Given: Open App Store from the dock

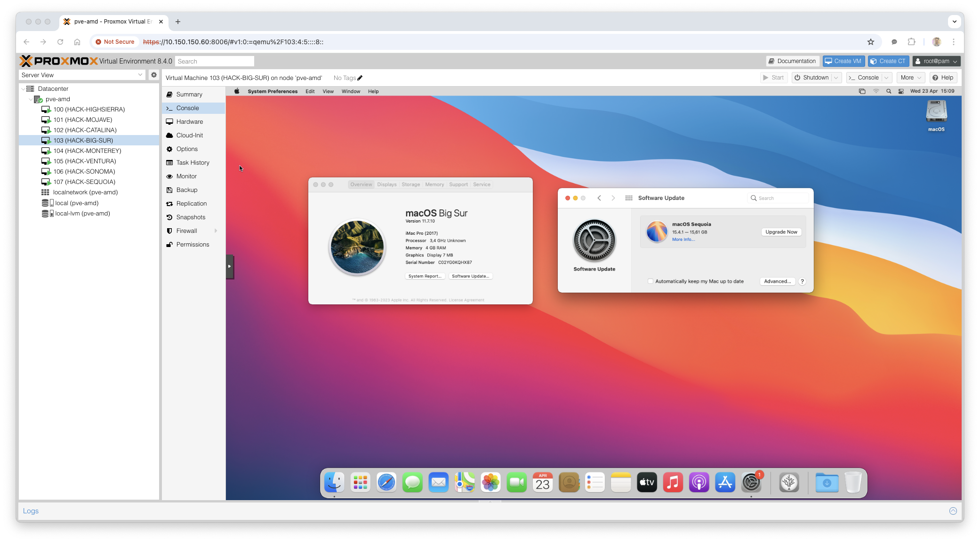Looking at the screenshot, I should [725, 483].
